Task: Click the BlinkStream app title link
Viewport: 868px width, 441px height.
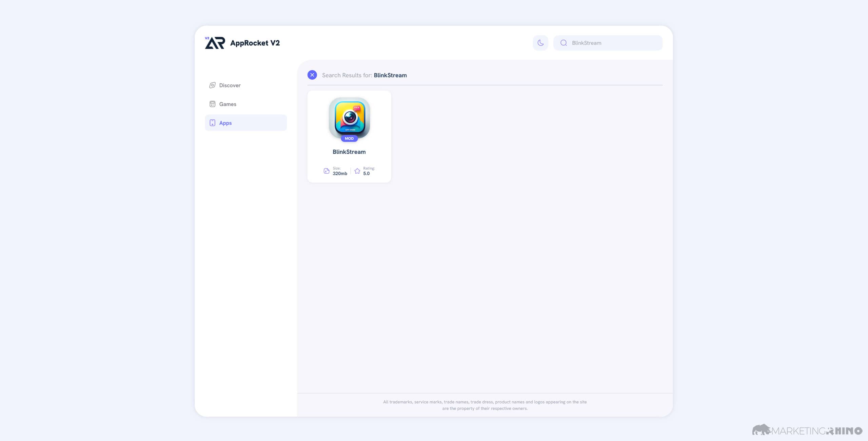Action: click(349, 152)
